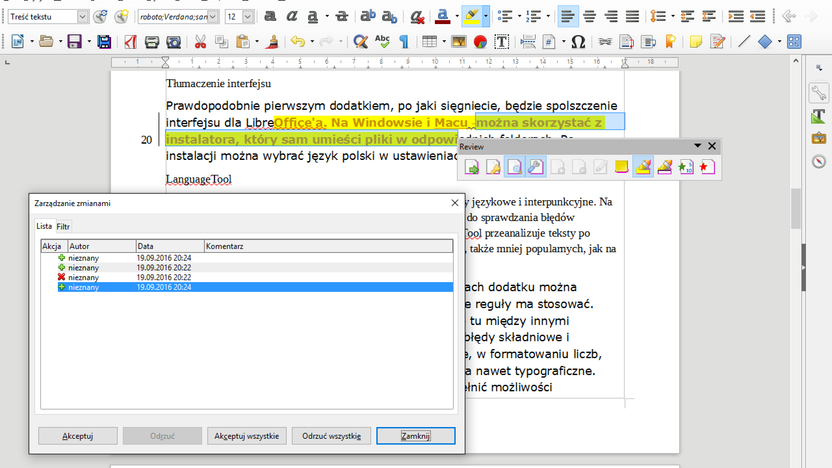The width and height of the screenshot is (832, 468).
Task: Toggle Strikethrough text formatting
Action: [342, 16]
